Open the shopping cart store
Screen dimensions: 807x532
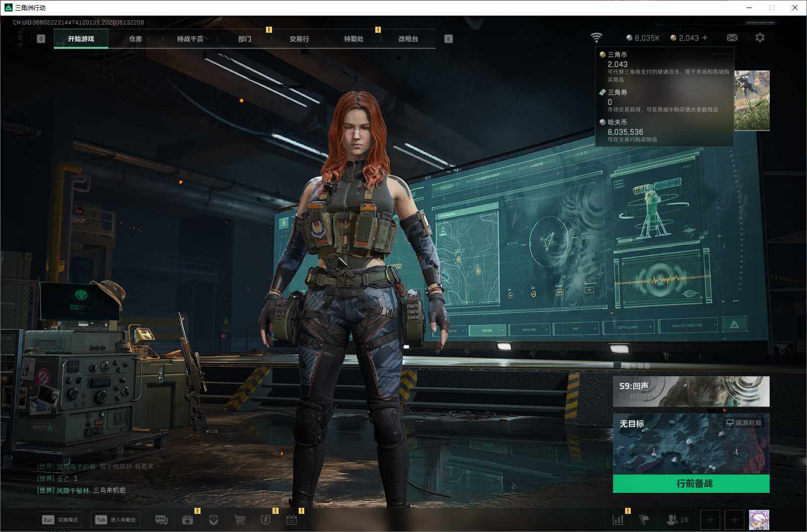[240, 519]
